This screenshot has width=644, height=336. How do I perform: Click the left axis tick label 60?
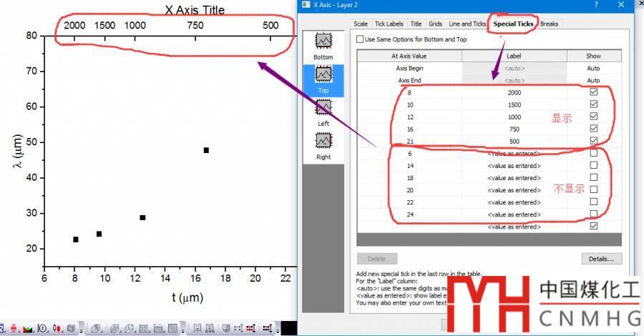point(31,107)
